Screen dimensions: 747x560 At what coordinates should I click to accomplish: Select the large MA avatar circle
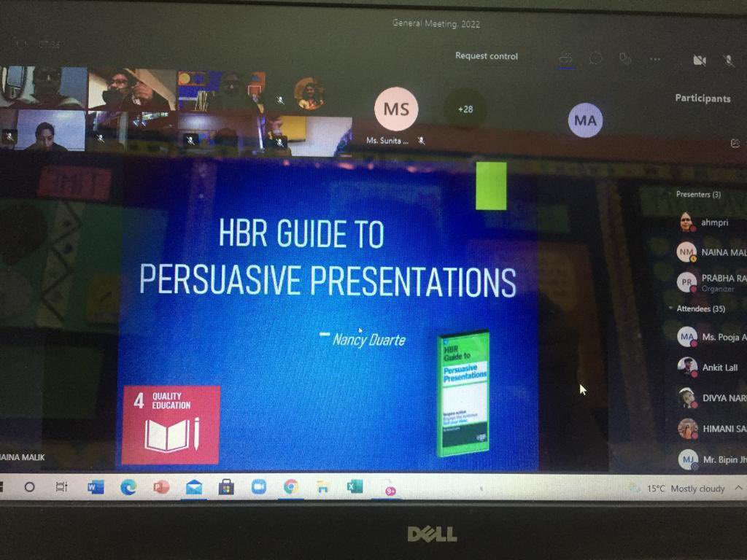click(585, 120)
